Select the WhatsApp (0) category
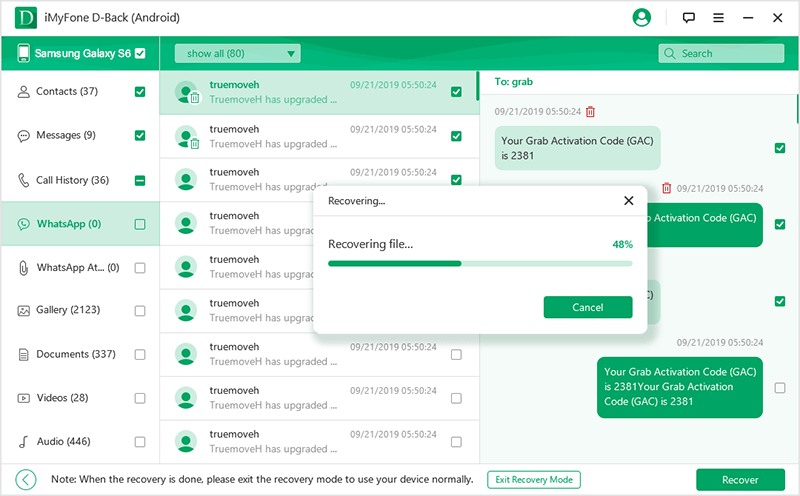 pyautogui.click(x=81, y=224)
